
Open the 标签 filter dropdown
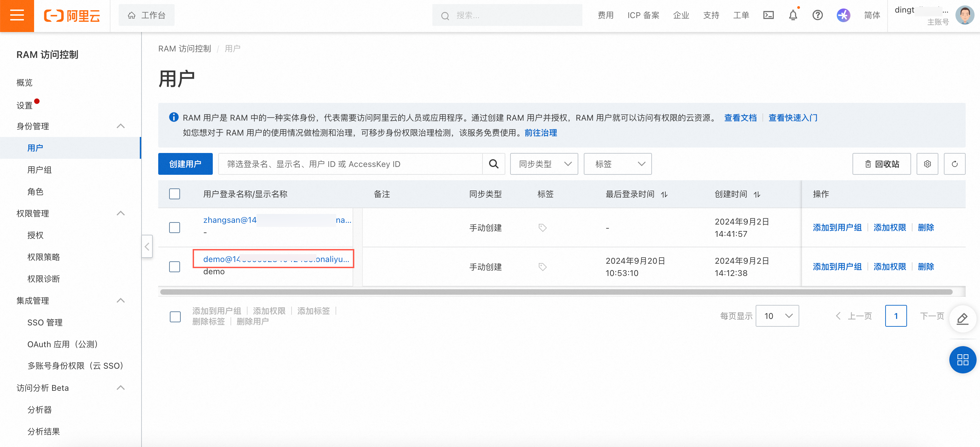pyautogui.click(x=617, y=164)
